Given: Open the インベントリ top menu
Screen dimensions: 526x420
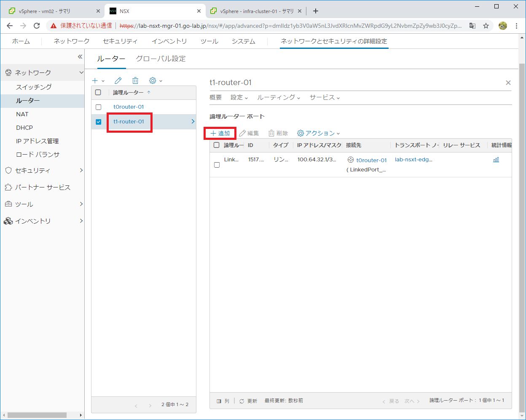Looking at the screenshot, I should pos(169,41).
